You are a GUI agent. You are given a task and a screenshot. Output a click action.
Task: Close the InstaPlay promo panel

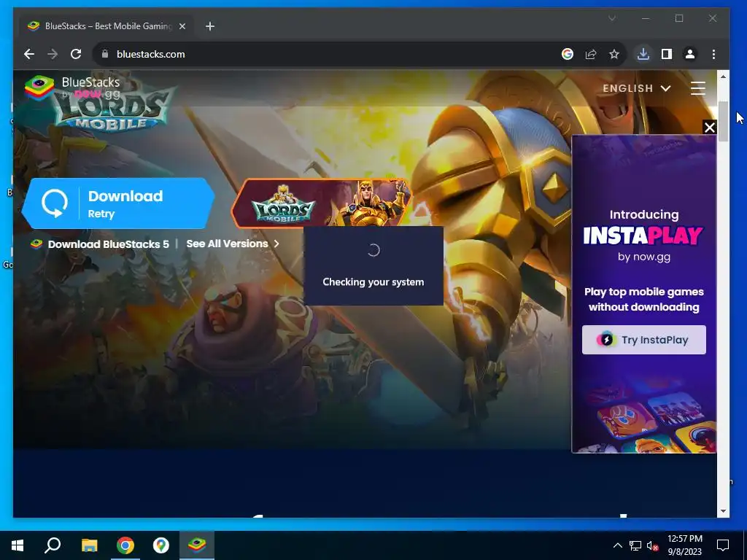tap(709, 127)
